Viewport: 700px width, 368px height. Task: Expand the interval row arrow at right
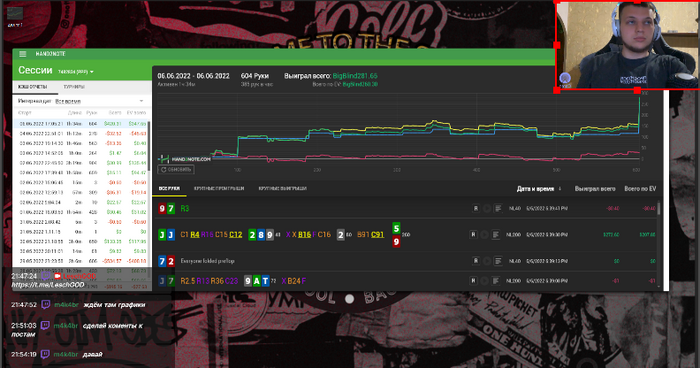(142, 101)
